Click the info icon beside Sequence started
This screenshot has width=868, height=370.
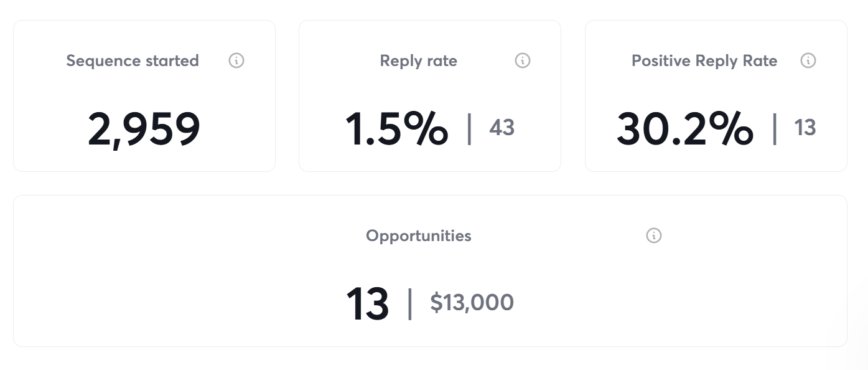236,60
